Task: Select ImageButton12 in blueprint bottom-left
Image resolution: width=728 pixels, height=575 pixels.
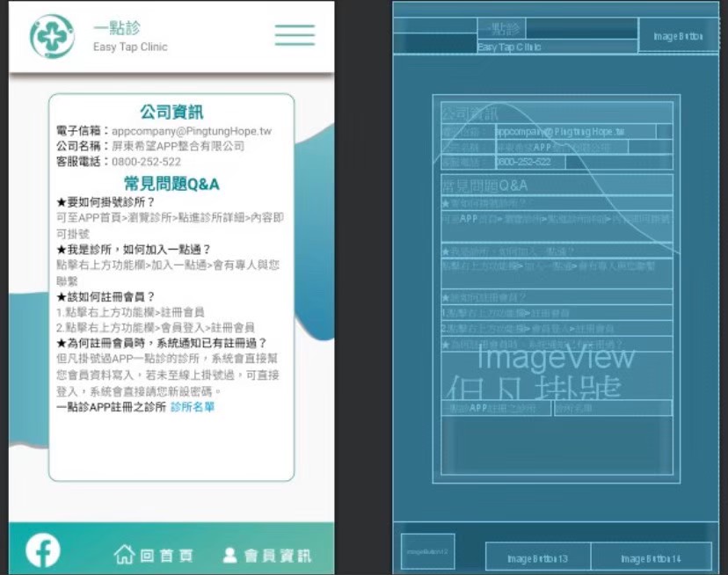Action: point(427,551)
